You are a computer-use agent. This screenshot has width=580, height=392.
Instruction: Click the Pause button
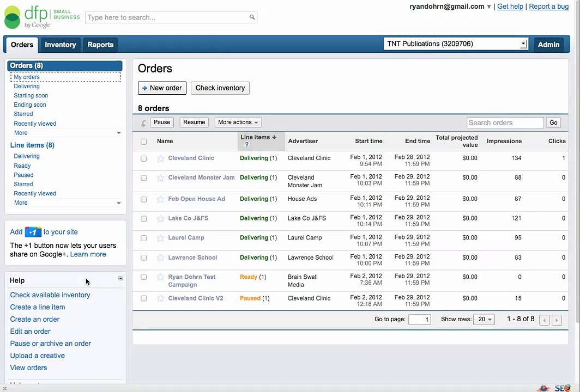click(x=162, y=122)
